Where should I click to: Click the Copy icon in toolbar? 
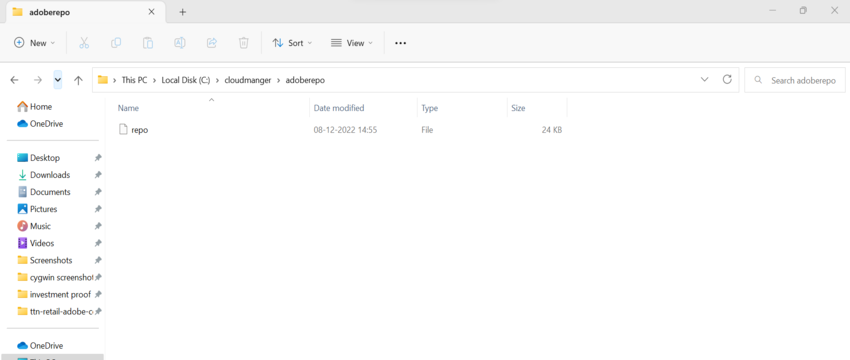coord(116,43)
